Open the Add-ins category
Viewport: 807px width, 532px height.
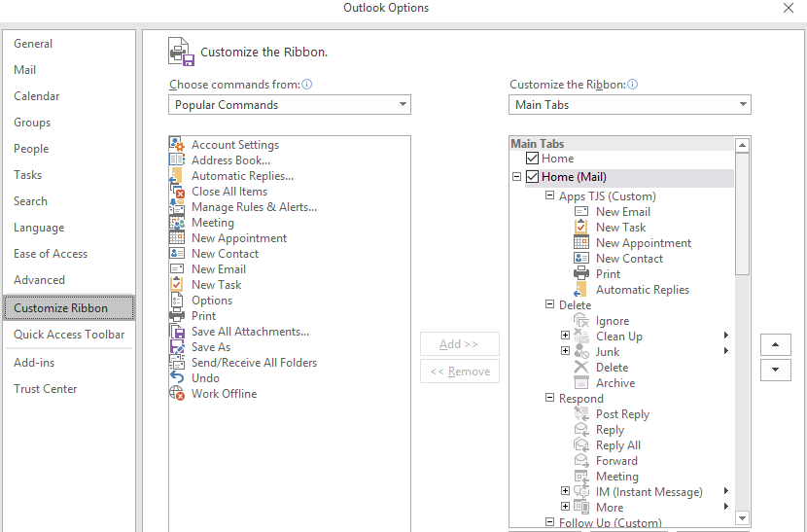click(69, 363)
